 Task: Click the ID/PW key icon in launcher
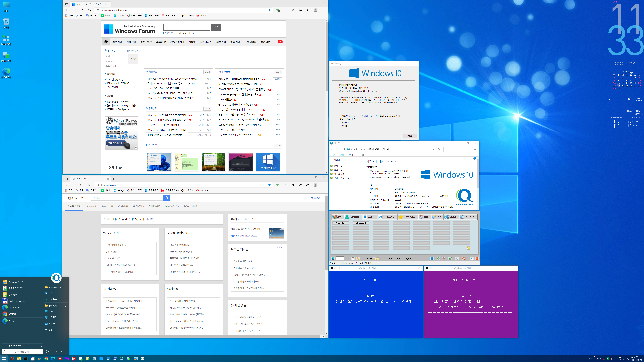click(374, 259)
